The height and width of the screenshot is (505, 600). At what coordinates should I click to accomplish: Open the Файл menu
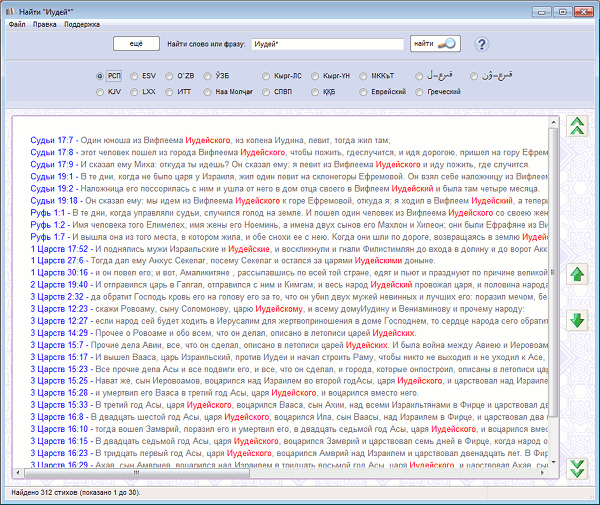(x=16, y=23)
